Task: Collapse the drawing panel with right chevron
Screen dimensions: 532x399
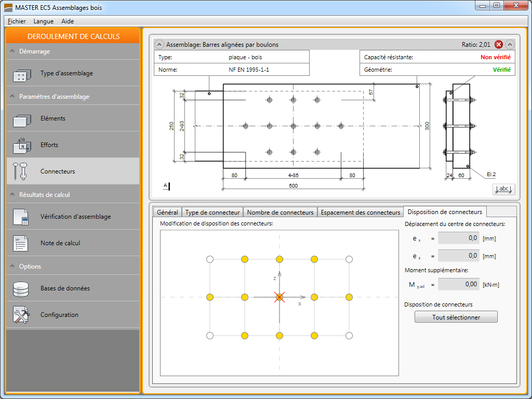Action: click(x=510, y=45)
